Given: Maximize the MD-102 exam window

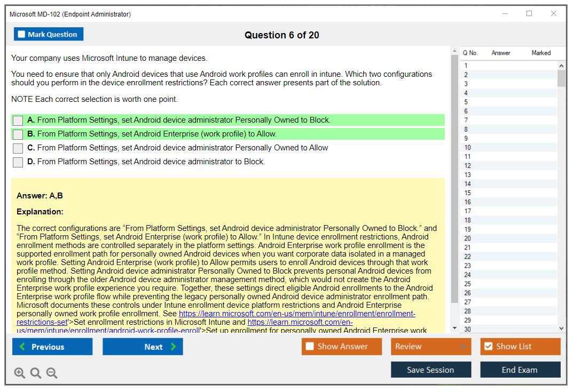Looking at the screenshot, I should (x=529, y=13).
